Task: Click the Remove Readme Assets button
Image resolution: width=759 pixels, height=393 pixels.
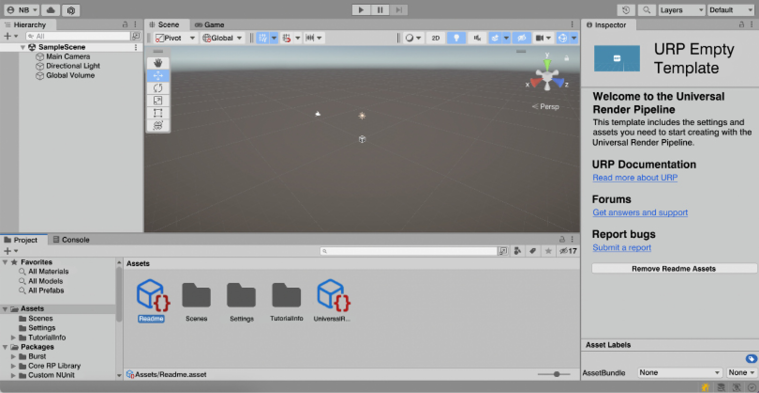Action: [x=673, y=269]
